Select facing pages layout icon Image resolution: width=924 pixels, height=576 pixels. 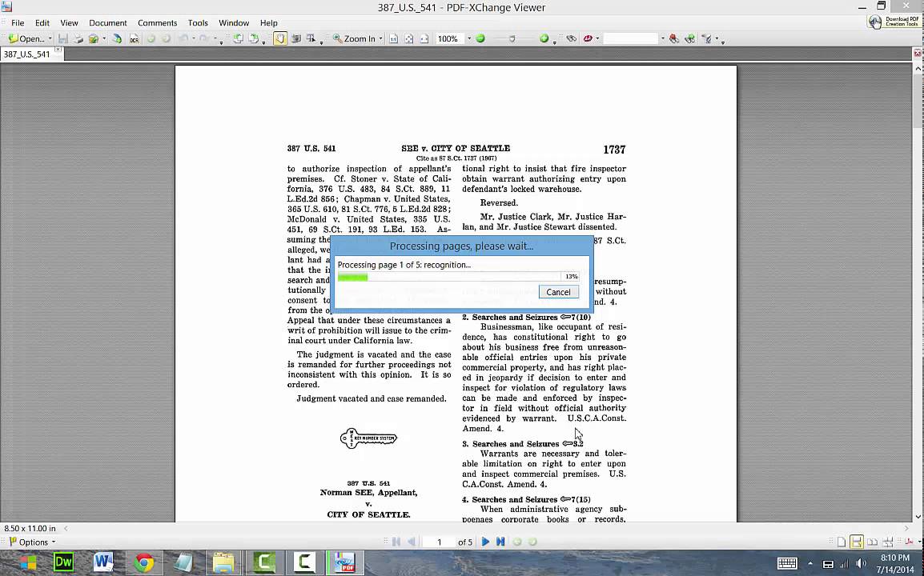(x=872, y=542)
